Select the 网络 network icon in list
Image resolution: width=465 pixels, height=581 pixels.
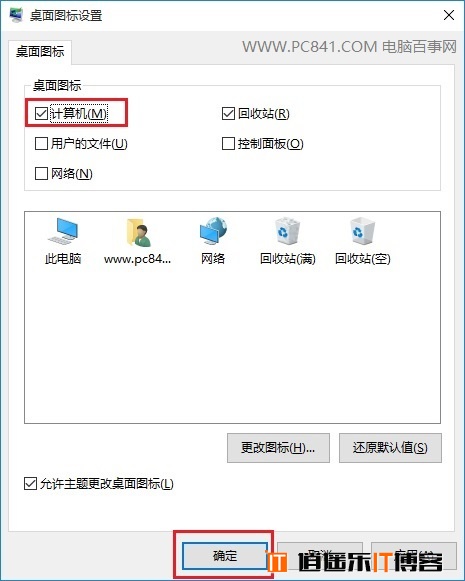[213, 241]
